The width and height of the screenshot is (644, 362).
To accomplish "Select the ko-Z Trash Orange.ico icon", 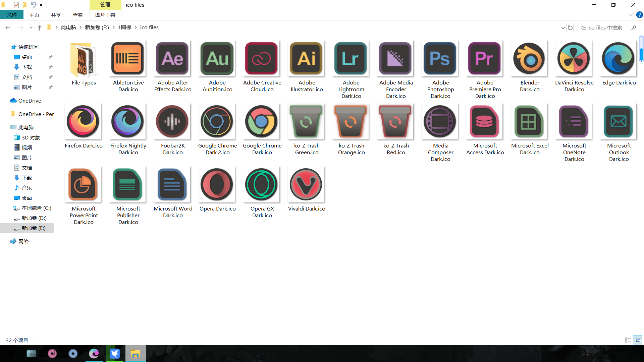I will pyautogui.click(x=351, y=122).
